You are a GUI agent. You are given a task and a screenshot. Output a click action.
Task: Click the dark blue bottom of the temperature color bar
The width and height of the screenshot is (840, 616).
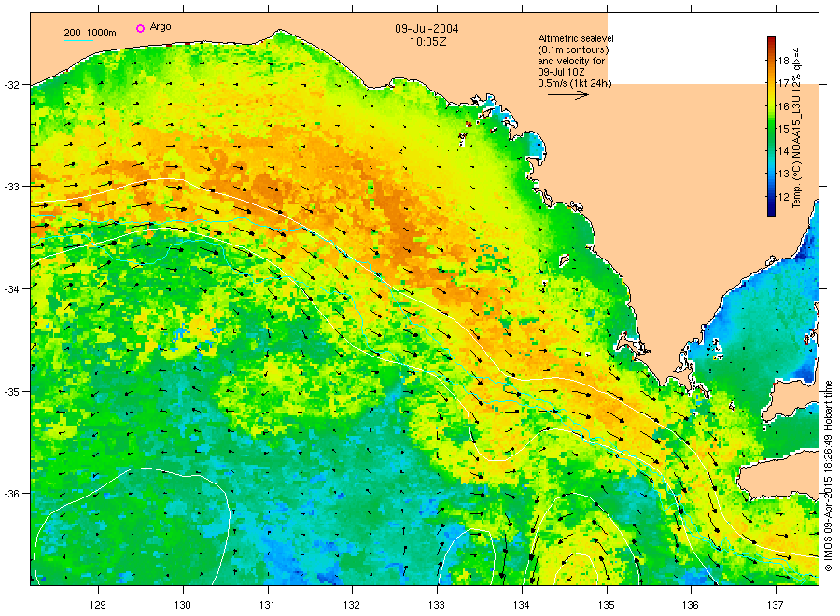(771, 211)
